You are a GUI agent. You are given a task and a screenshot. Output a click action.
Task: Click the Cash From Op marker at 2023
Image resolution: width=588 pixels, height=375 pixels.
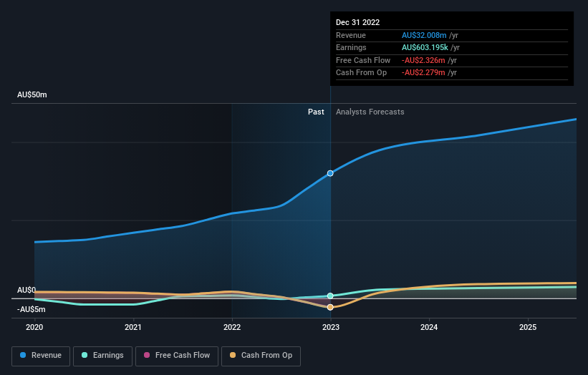[x=330, y=307]
